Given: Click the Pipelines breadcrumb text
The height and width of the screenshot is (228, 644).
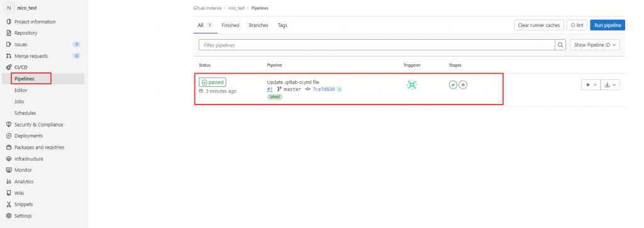Looking at the screenshot, I should click(x=260, y=8).
